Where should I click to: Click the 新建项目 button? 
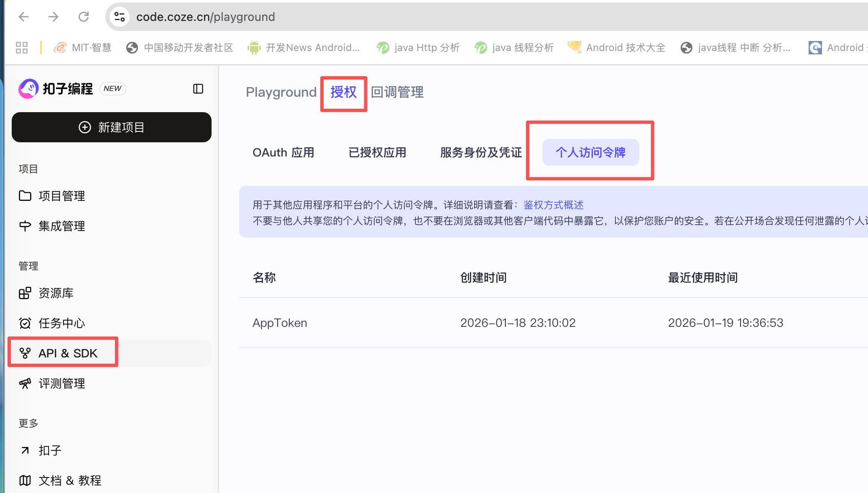pos(111,127)
